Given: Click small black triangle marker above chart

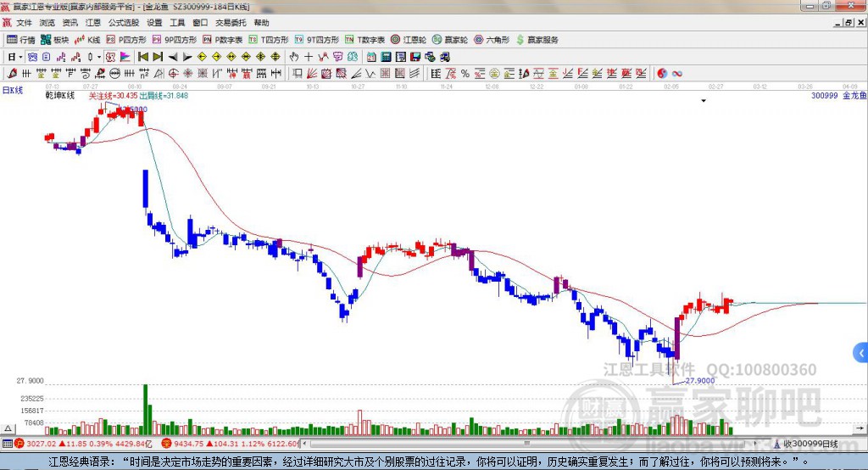Looking at the screenshot, I should tap(704, 101).
